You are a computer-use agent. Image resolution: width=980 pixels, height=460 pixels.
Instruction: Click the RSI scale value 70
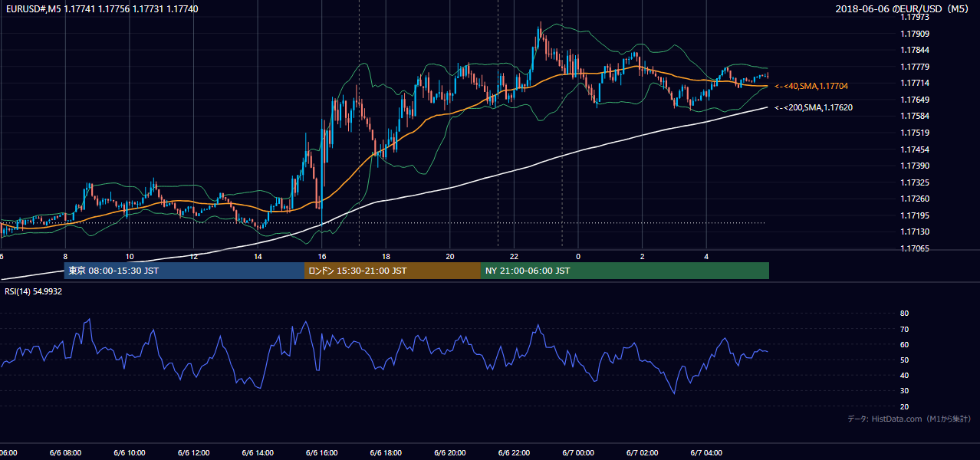pyautogui.click(x=905, y=329)
